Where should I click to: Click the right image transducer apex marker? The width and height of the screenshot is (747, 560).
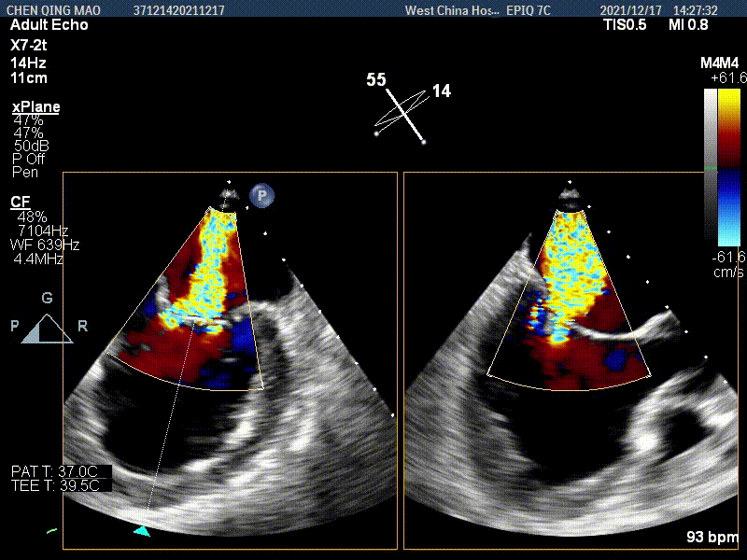pyautogui.click(x=568, y=196)
